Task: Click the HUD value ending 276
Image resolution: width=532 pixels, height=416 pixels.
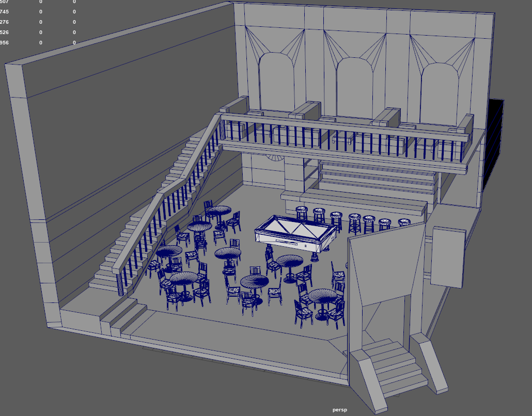Action: tap(5, 22)
